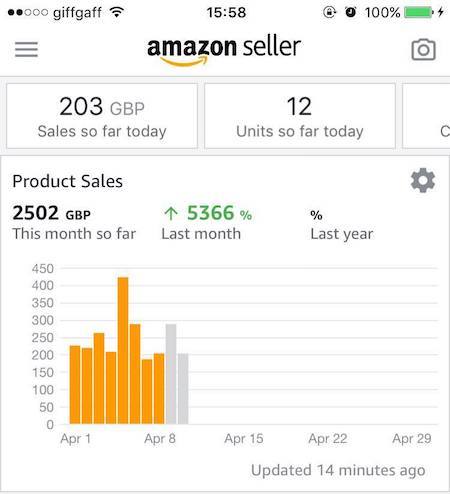Open the Units so far today card

click(x=300, y=116)
